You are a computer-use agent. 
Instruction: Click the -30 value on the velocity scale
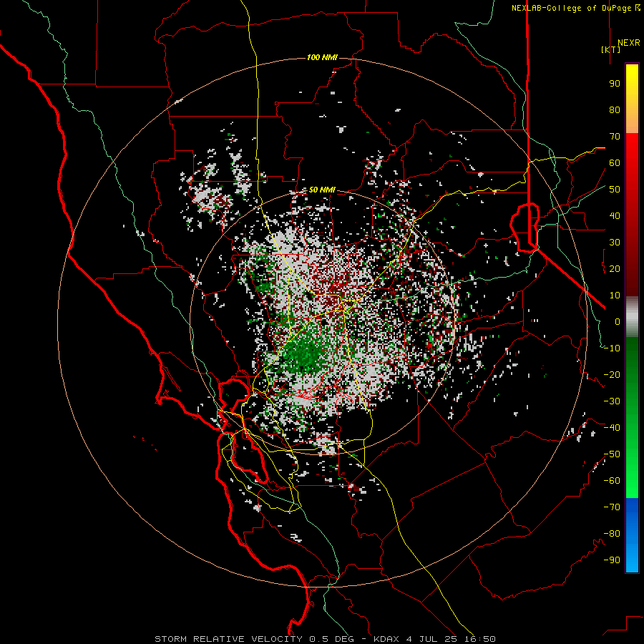612,401
